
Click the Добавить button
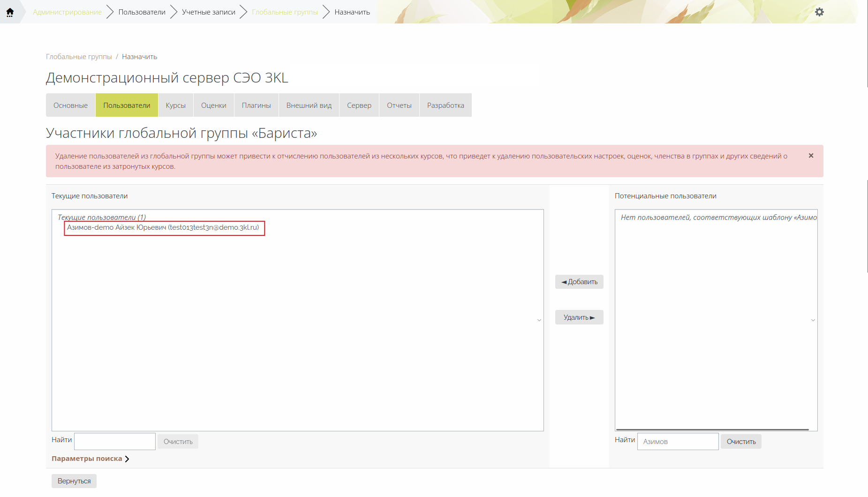tap(579, 282)
